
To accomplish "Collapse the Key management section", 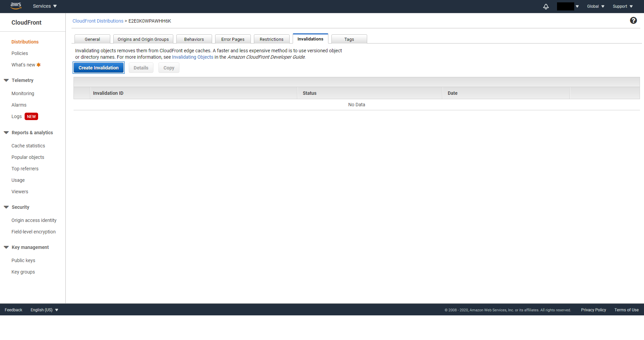I will 6,247.
